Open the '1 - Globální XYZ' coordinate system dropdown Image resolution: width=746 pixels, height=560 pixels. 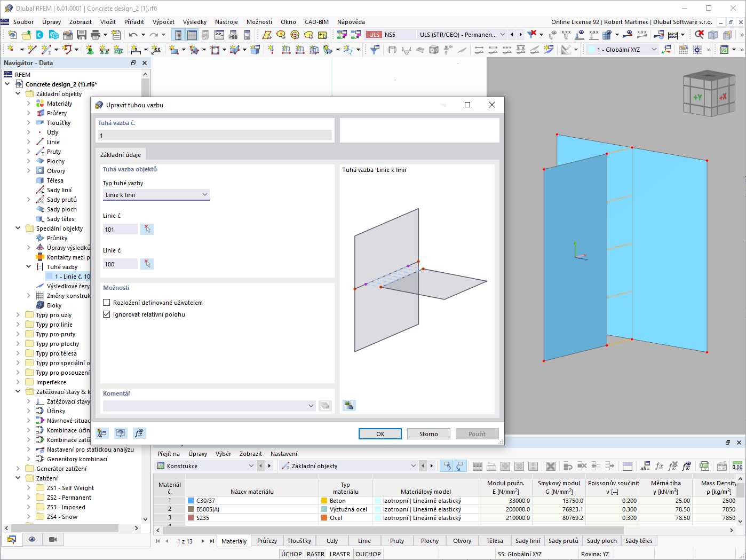point(654,50)
